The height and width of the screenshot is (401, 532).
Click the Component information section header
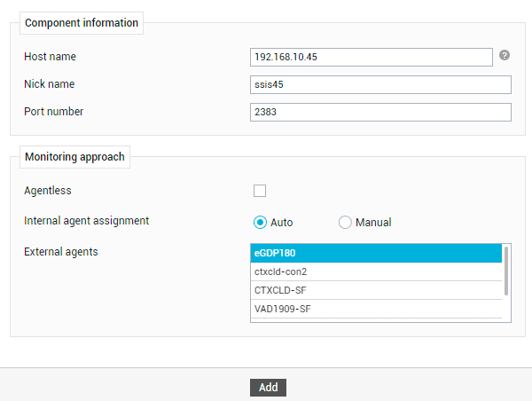pos(82,23)
